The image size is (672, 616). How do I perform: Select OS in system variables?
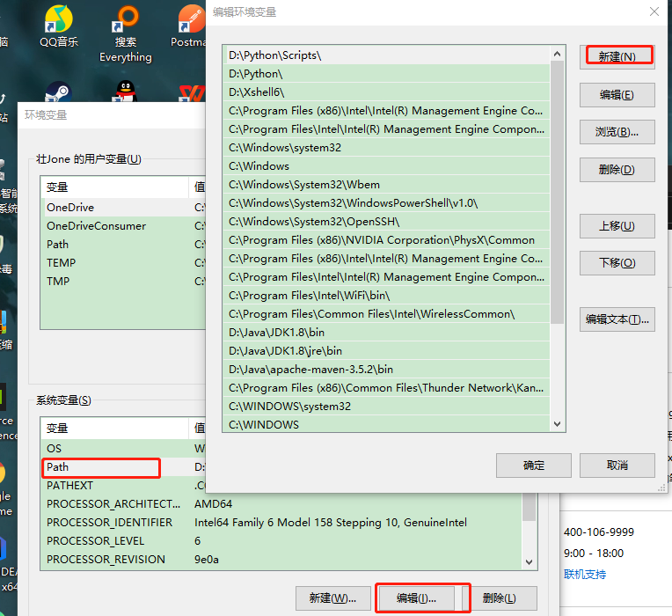[123, 449]
